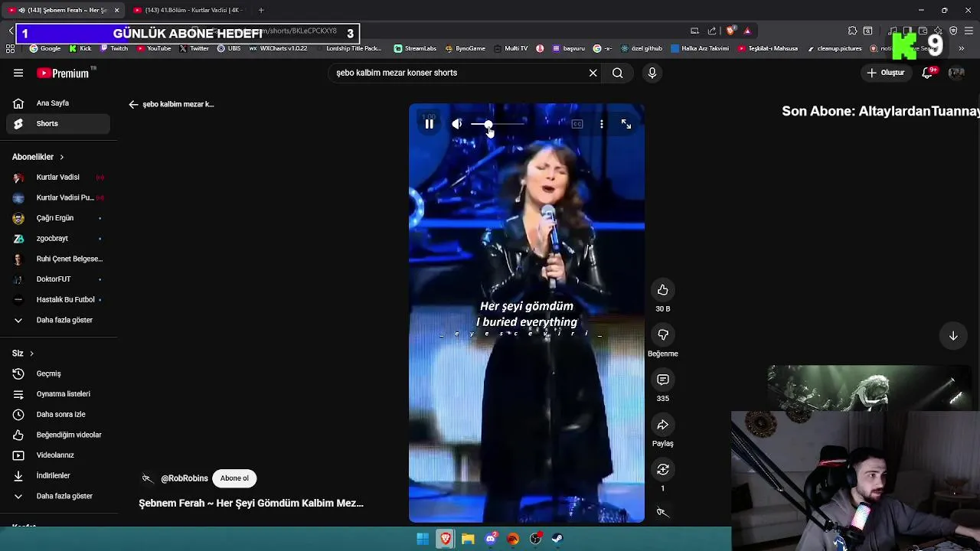The height and width of the screenshot is (551, 980).
Task: Open the 335 comments panel
Action: tap(663, 380)
